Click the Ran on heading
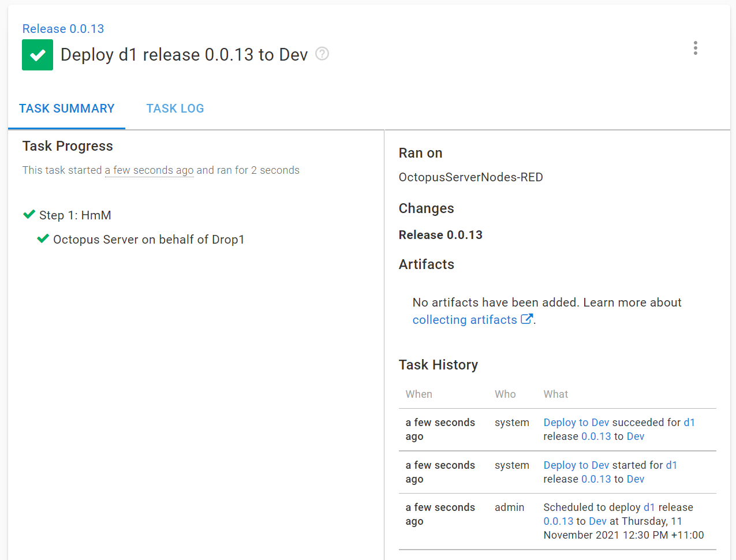Screen dimensions: 736x560 [x=421, y=153]
